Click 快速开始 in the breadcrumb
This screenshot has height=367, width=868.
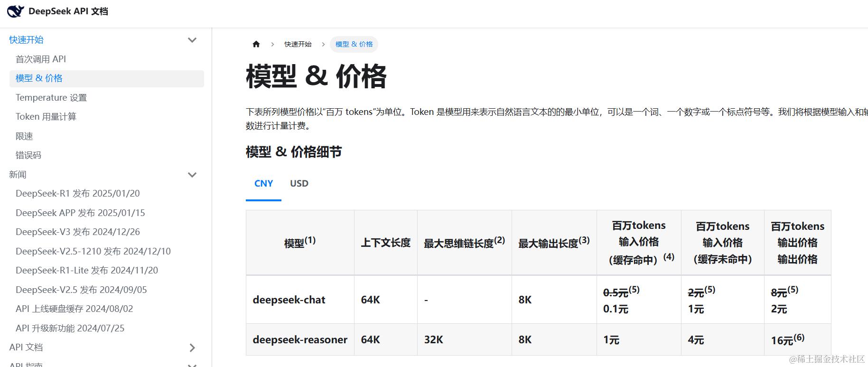[x=298, y=44]
